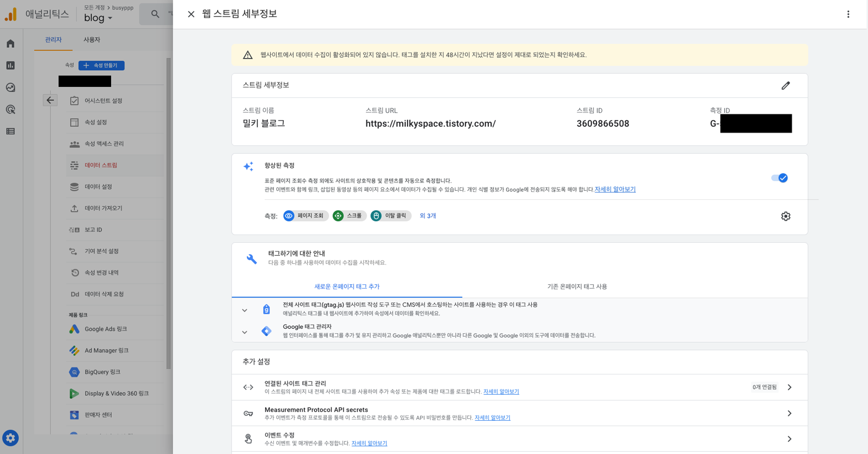
Task: Open the three-dot more options menu
Action: (848, 14)
